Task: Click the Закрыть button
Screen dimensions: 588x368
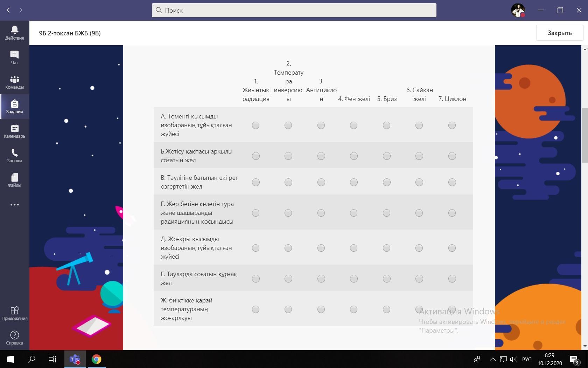Action: (560, 33)
